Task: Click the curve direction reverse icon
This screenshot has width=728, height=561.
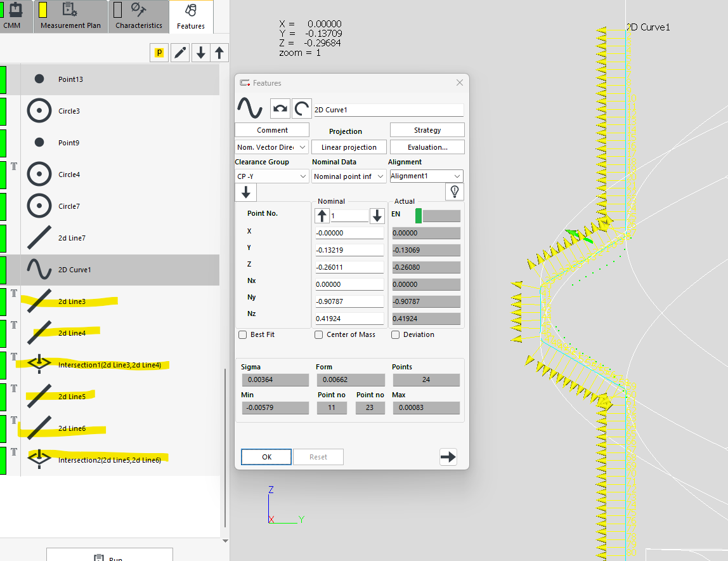Action: click(x=280, y=109)
